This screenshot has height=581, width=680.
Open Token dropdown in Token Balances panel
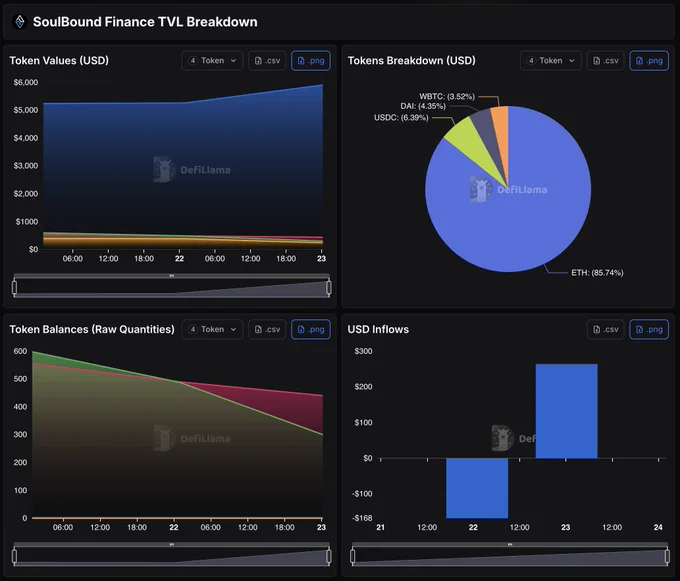coord(212,330)
